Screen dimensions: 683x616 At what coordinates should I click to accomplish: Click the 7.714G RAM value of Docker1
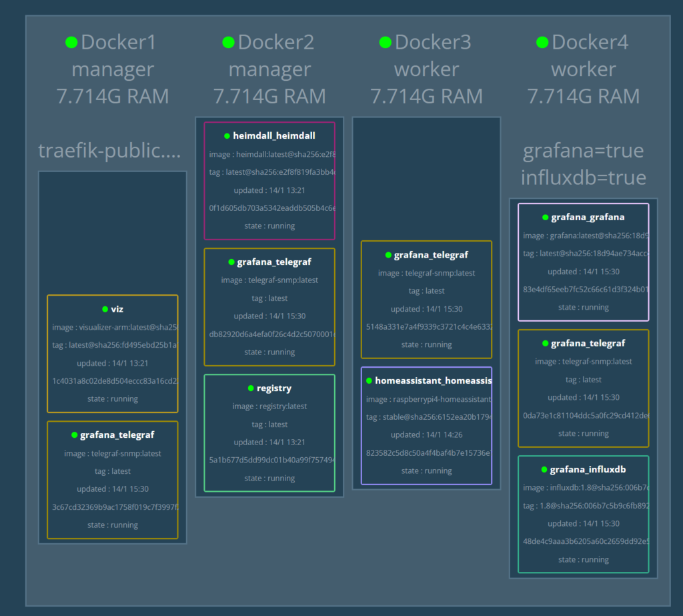click(113, 96)
